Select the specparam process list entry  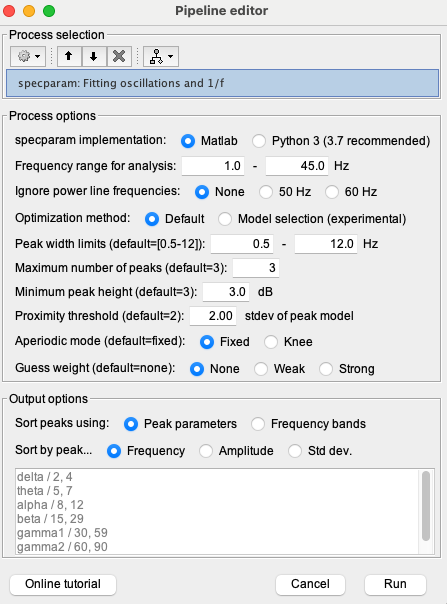point(222,83)
